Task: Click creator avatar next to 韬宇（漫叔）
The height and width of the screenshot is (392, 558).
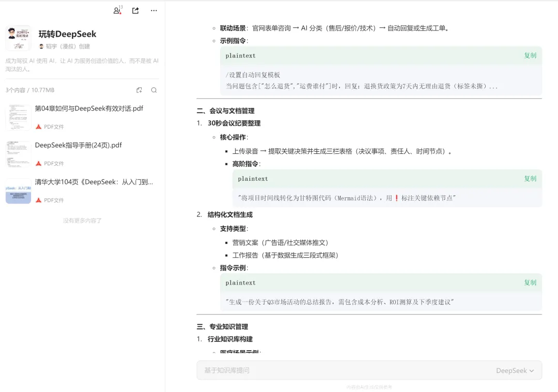Action: coord(41,46)
